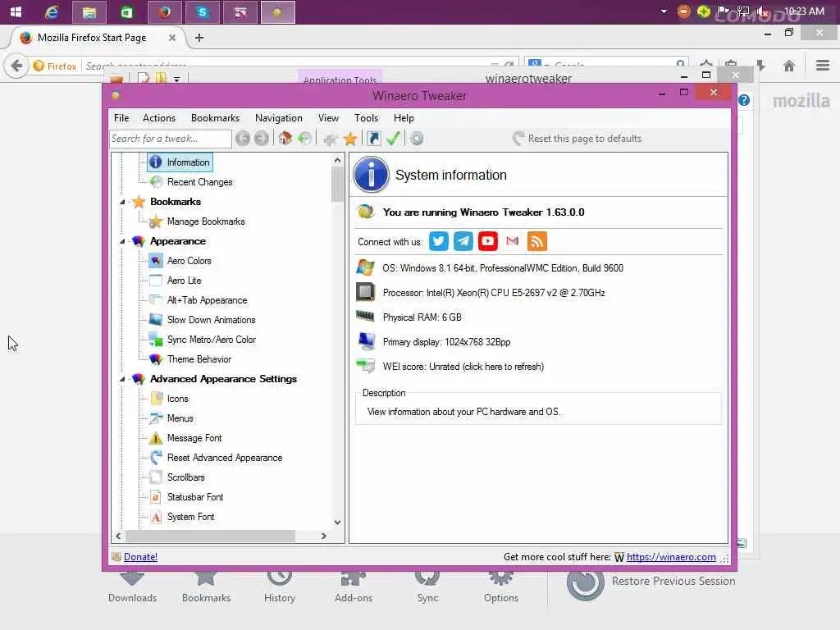Click the green checkmark toolbar icon

click(x=393, y=139)
